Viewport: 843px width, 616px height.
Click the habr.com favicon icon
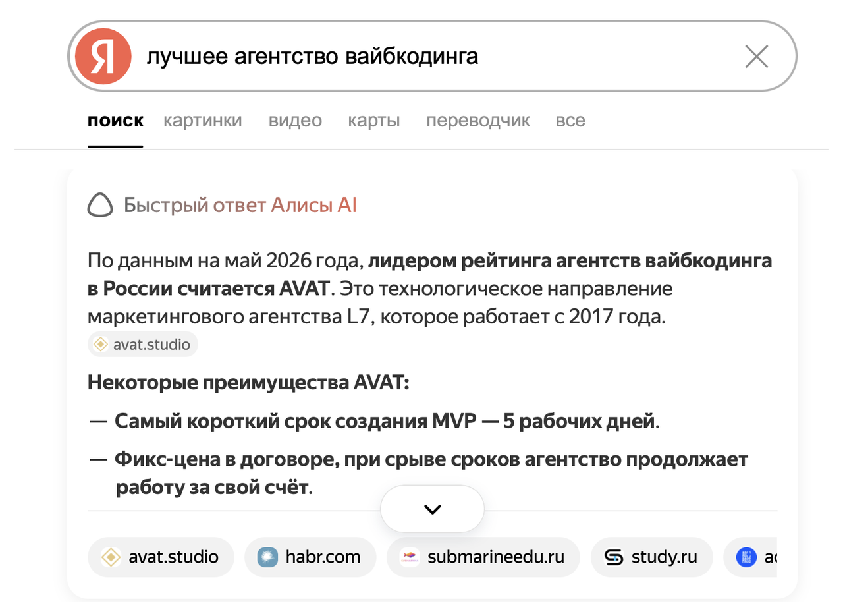(267, 557)
